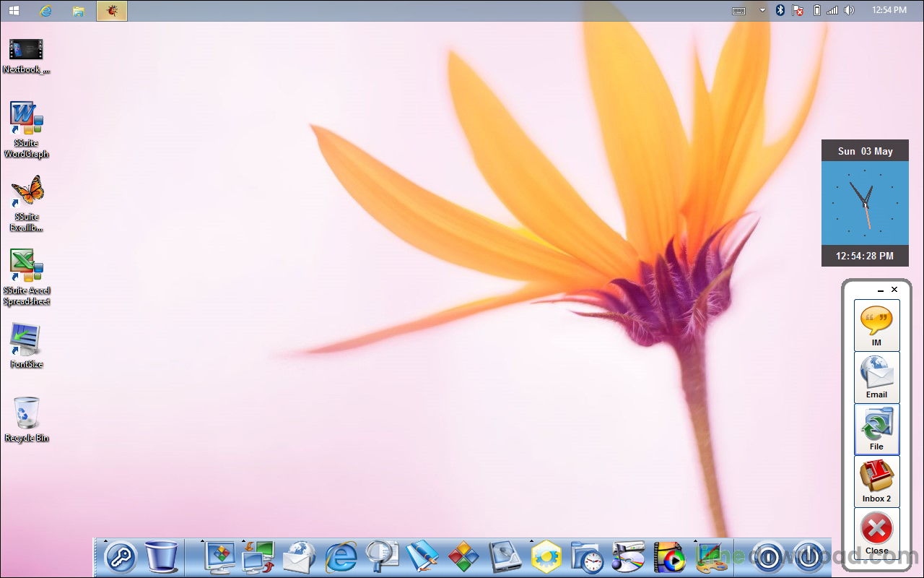Screen dimensions: 924x578
Task: Expand the small arrow above the yellow hexagon icon
Action: pyautogui.click(x=532, y=541)
